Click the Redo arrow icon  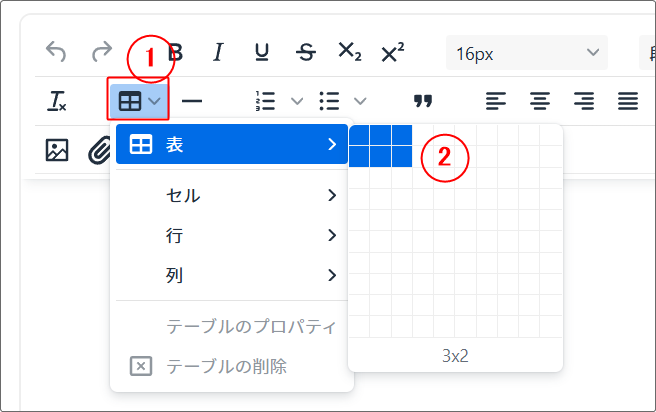101,52
